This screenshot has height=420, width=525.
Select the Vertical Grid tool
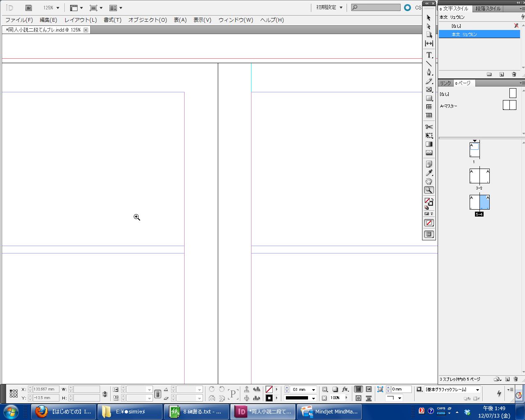(x=429, y=115)
